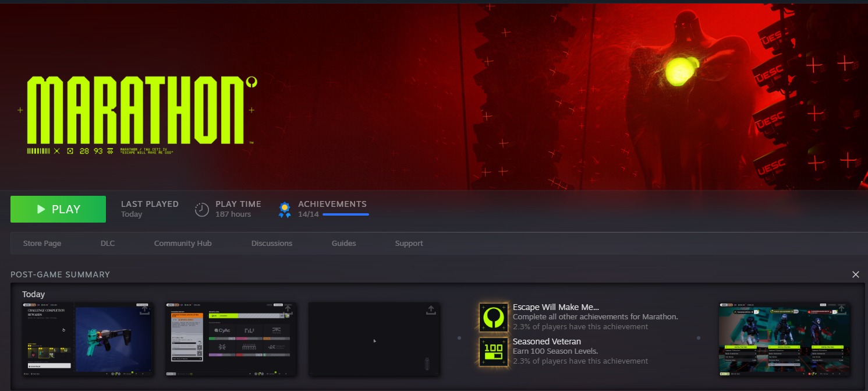Click 'Complete all other achievements for Marathon.' text
868x391 pixels.
click(x=595, y=317)
